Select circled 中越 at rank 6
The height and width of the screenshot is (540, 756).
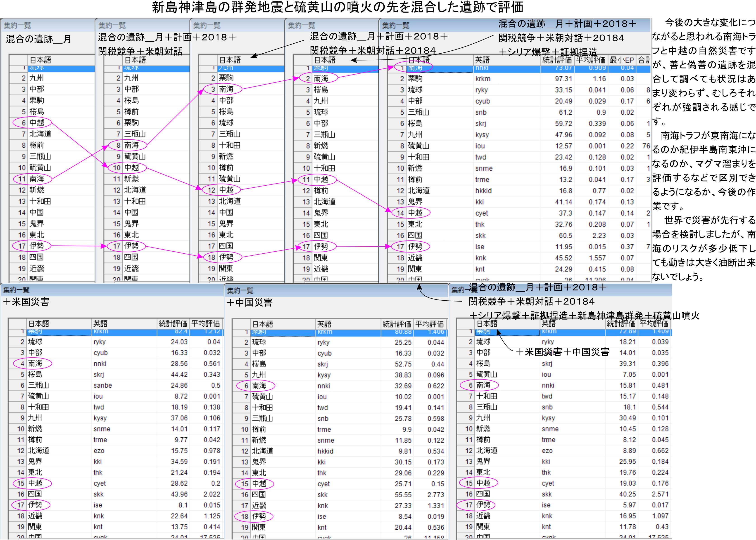(37, 123)
